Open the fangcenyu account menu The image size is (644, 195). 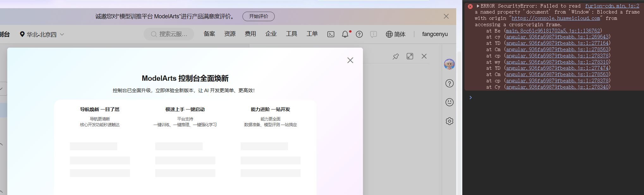pos(435,34)
